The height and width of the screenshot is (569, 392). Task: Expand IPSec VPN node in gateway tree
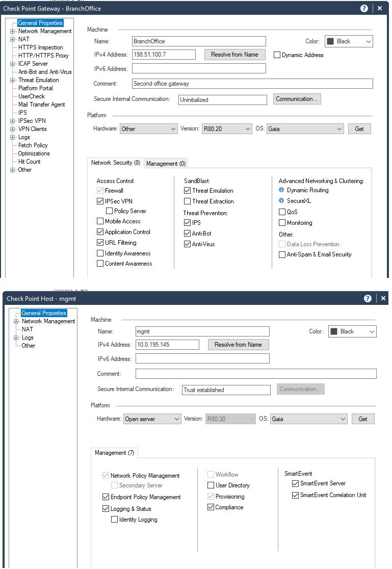pyautogui.click(x=12, y=121)
